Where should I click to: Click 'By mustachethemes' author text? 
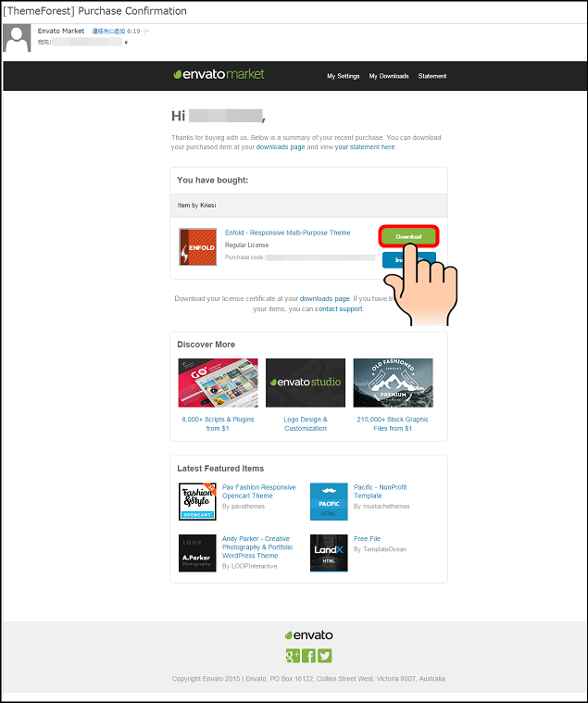click(382, 506)
